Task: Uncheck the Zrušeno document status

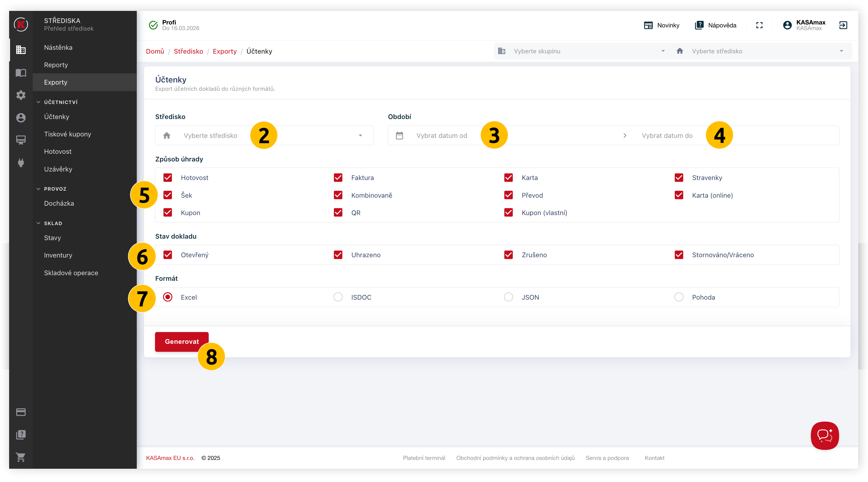Action: tap(508, 255)
